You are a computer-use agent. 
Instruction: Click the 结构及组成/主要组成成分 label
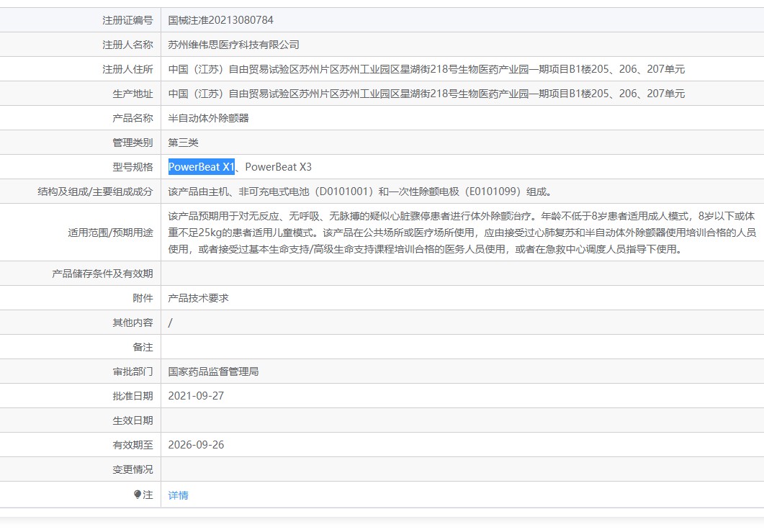tap(95, 191)
